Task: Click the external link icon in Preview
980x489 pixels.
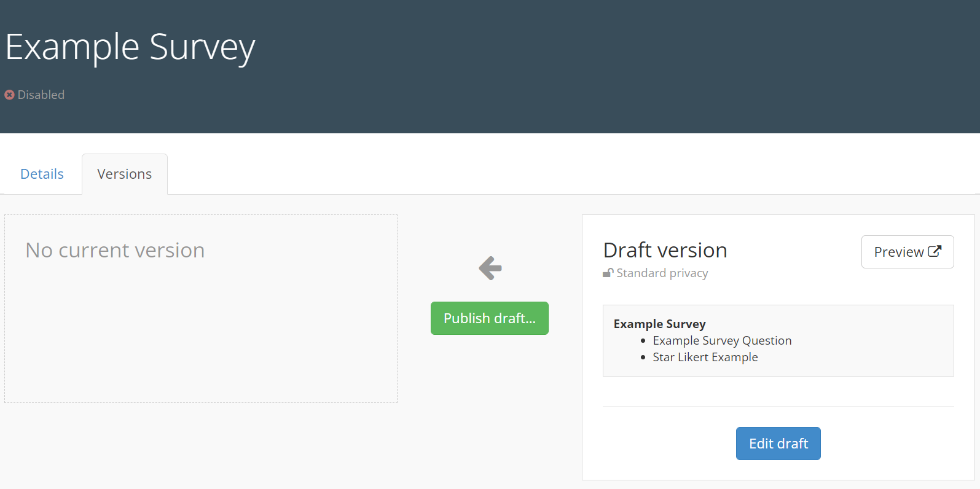Action: tap(935, 251)
